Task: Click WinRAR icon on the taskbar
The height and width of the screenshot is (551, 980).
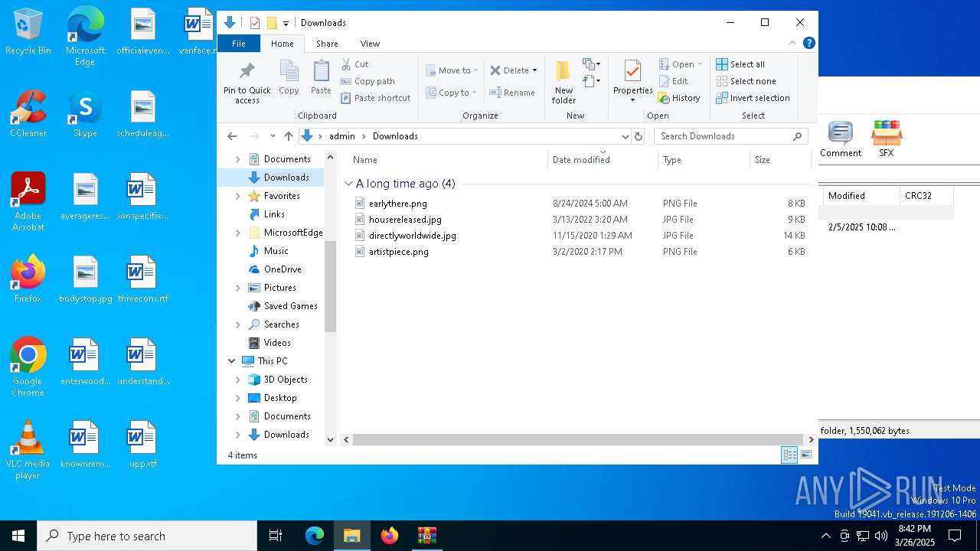Action: [x=426, y=536]
